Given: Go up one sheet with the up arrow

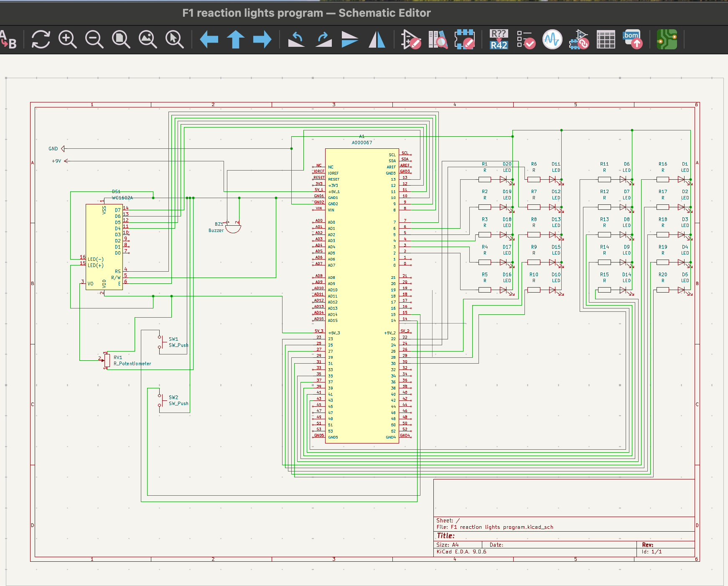Looking at the screenshot, I should (236, 40).
